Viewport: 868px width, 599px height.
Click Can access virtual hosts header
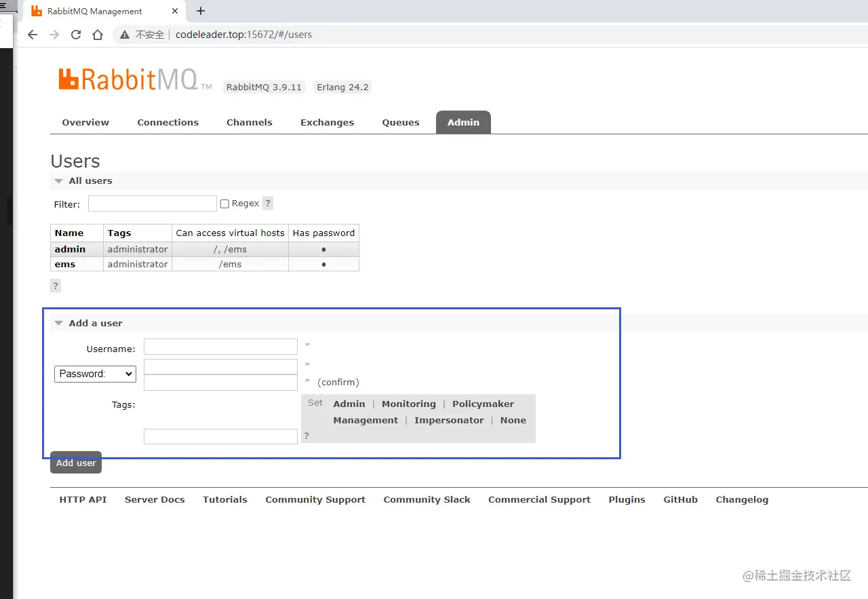[230, 233]
